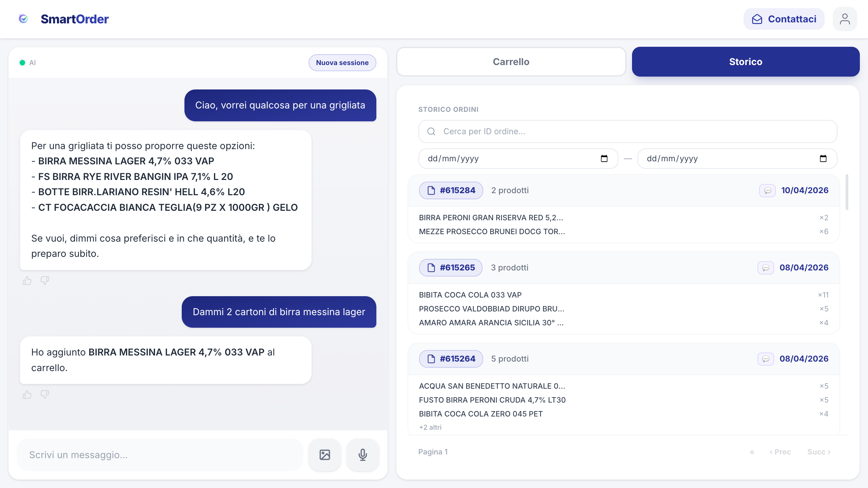This screenshot has height=488, width=868.
Task: Open order #615284
Action: tap(451, 190)
